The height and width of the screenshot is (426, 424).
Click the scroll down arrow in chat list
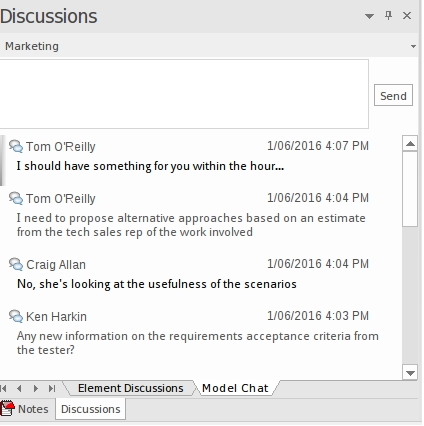click(x=410, y=372)
